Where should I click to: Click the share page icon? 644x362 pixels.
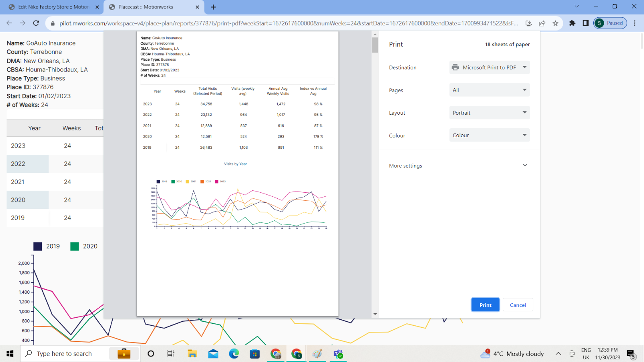point(542,23)
